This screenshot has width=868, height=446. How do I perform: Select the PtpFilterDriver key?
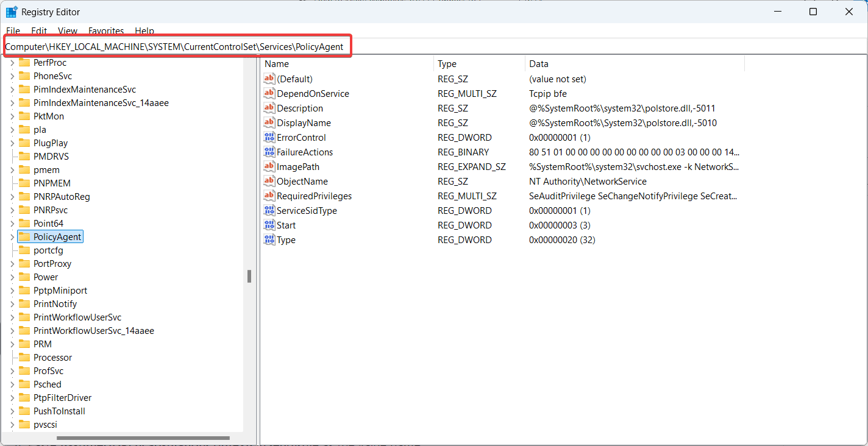tap(62, 397)
